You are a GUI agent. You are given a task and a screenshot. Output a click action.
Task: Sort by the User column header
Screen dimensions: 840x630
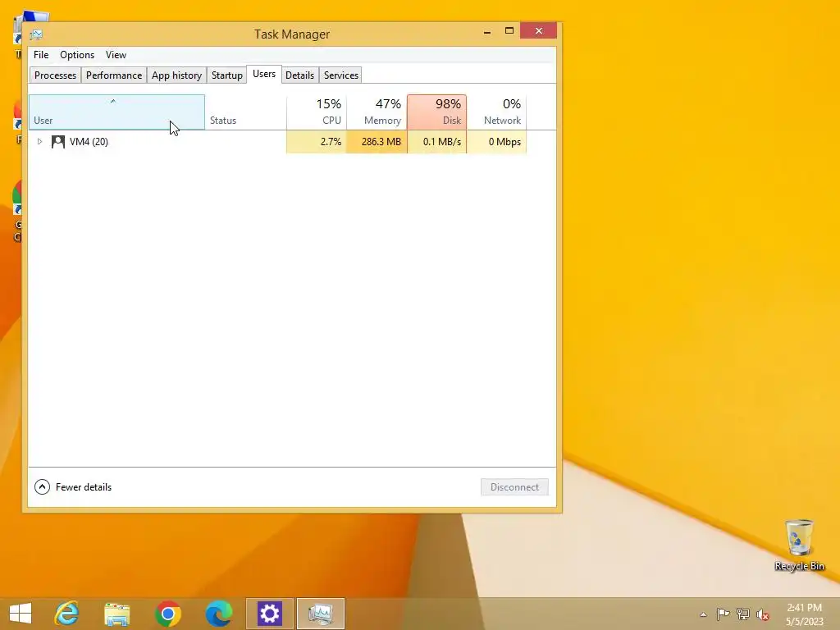pyautogui.click(x=116, y=112)
